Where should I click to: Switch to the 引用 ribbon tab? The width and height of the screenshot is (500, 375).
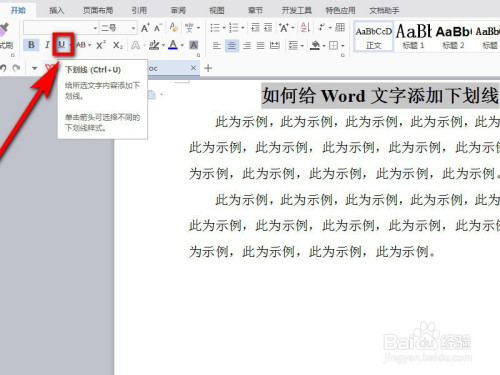click(139, 10)
